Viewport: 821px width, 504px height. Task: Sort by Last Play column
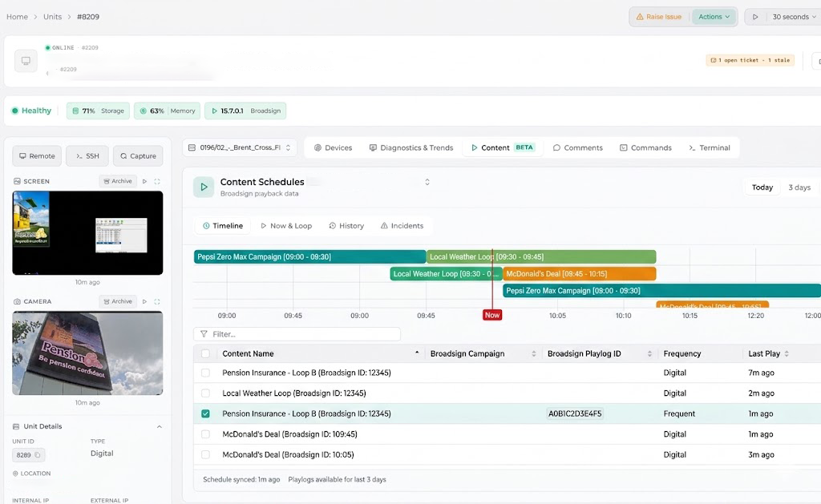point(787,354)
